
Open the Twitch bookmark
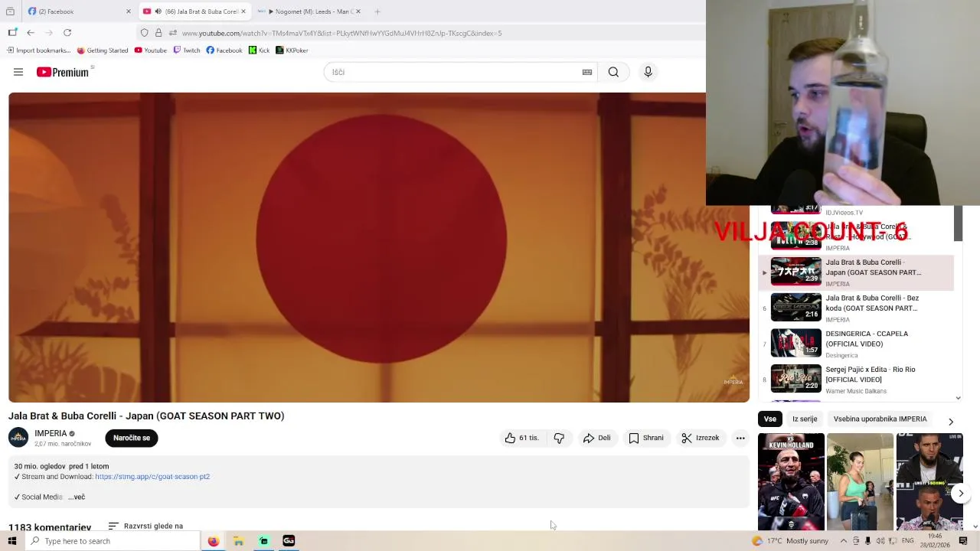(187, 51)
